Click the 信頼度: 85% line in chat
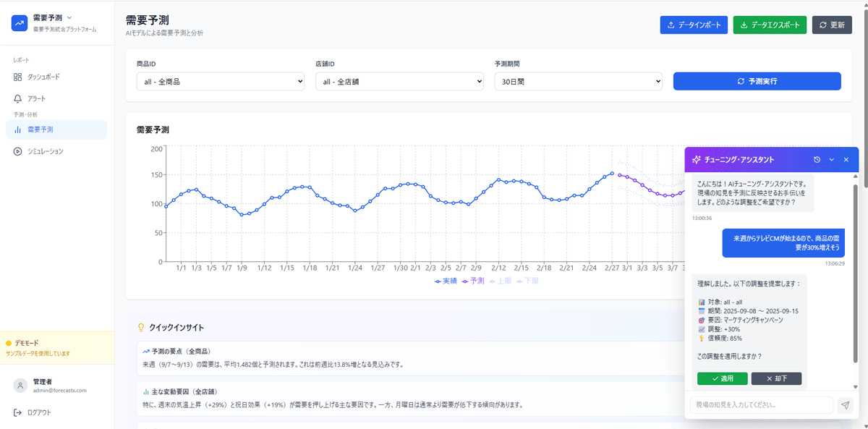This screenshot has height=429, width=868. [x=724, y=338]
